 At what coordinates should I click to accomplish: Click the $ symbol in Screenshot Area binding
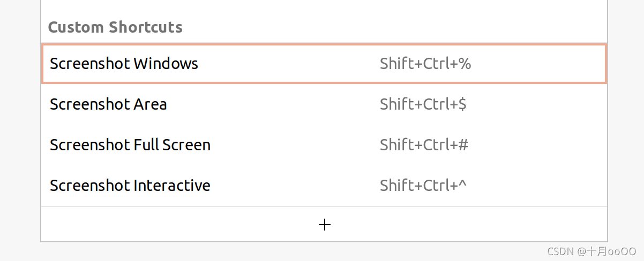click(462, 104)
